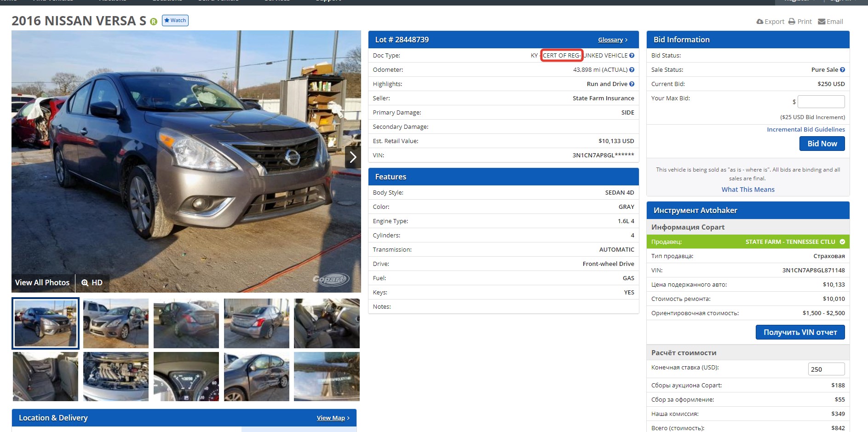The height and width of the screenshot is (432, 868).
Task: Click Engine Type 1.6L 4 value
Action: [x=626, y=221]
